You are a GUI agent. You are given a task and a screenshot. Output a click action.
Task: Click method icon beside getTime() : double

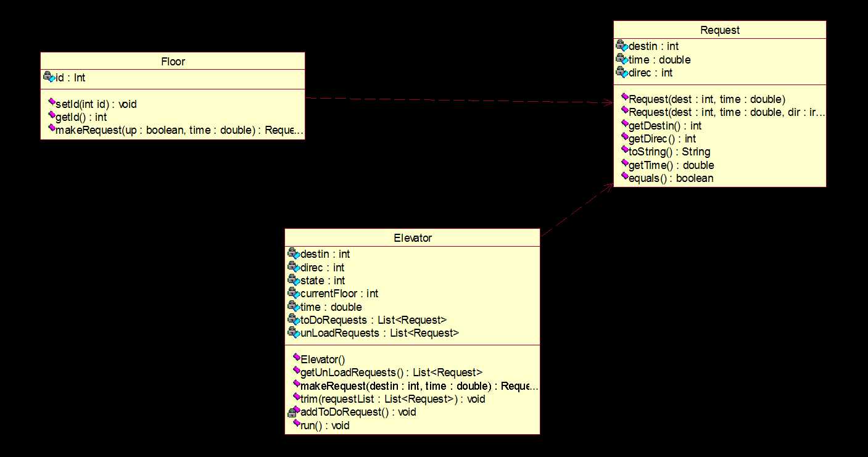click(624, 163)
